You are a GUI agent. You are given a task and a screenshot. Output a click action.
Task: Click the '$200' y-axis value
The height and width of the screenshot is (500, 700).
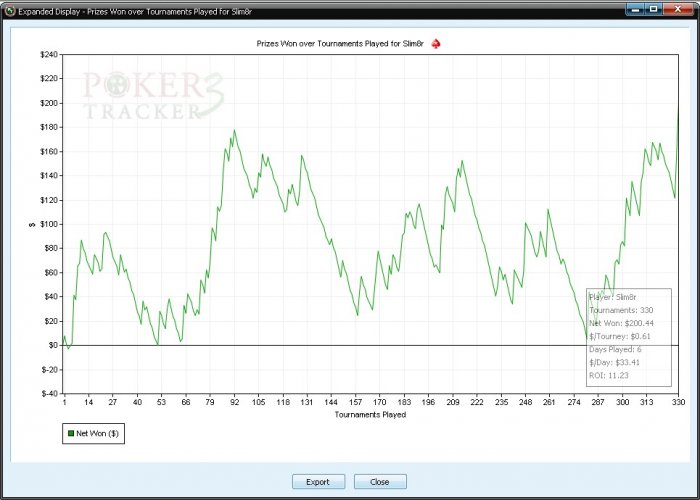coord(49,103)
